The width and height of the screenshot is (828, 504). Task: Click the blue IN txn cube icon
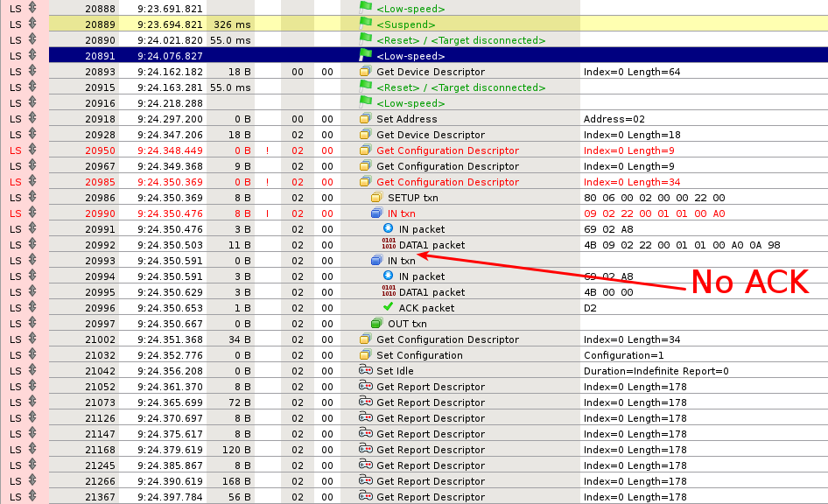pyautogui.click(x=376, y=213)
